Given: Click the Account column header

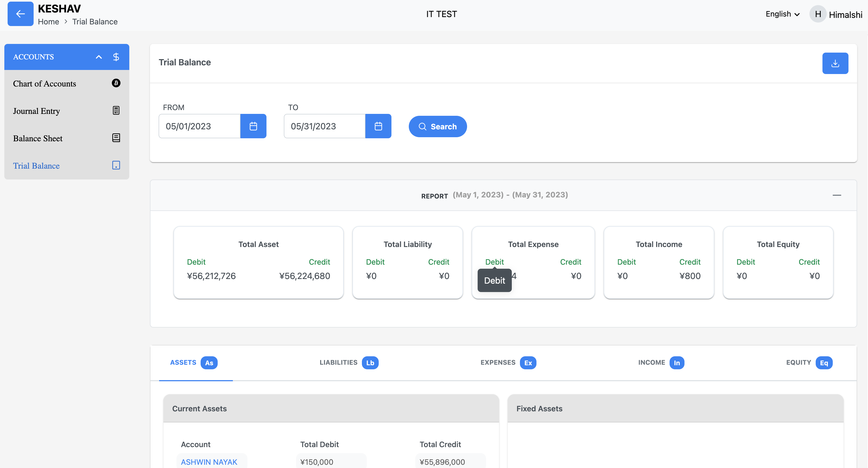Looking at the screenshot, I should pos(195,444).
